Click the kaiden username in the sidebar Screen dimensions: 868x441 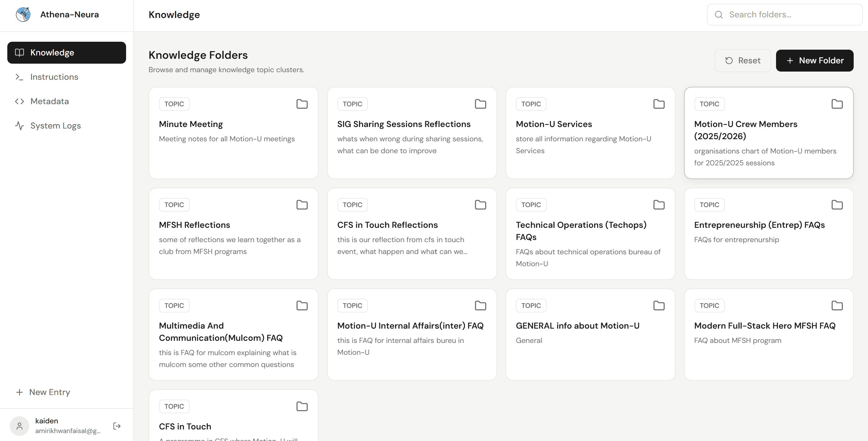(47, 421)
